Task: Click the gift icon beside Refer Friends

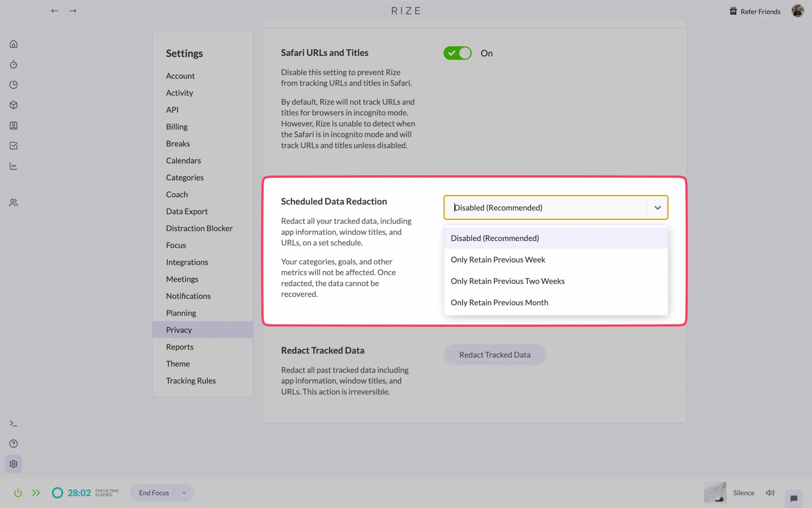Action: [733, 11]
